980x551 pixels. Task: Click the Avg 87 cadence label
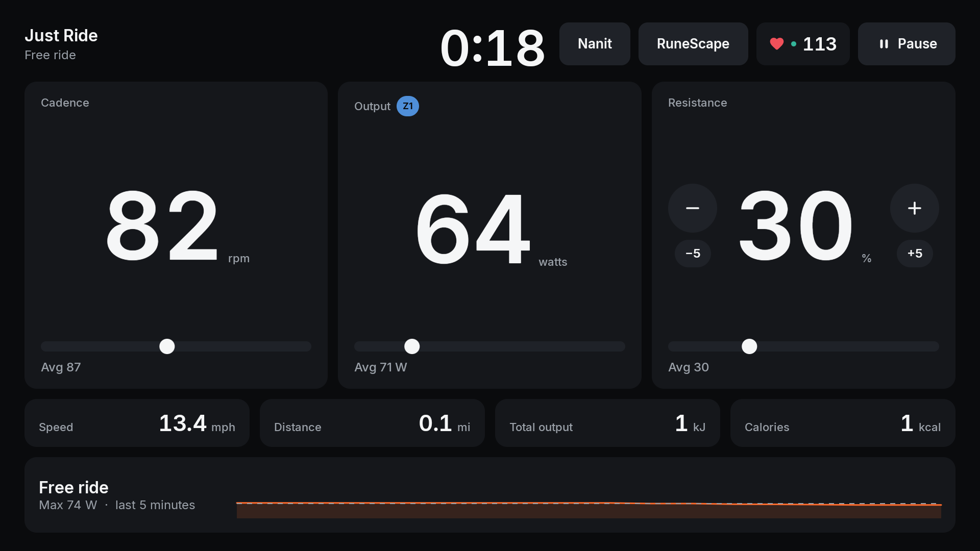pyautogui.click(x=61, y=367)
